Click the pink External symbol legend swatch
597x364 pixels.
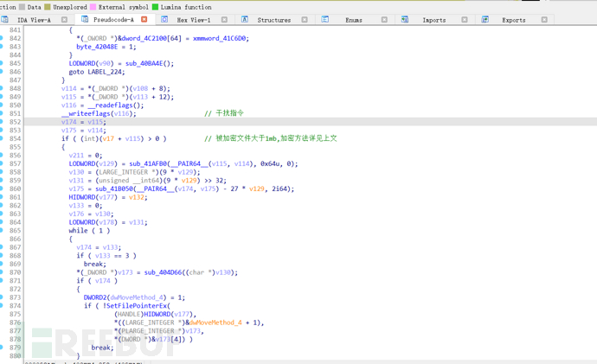(93, 7)
